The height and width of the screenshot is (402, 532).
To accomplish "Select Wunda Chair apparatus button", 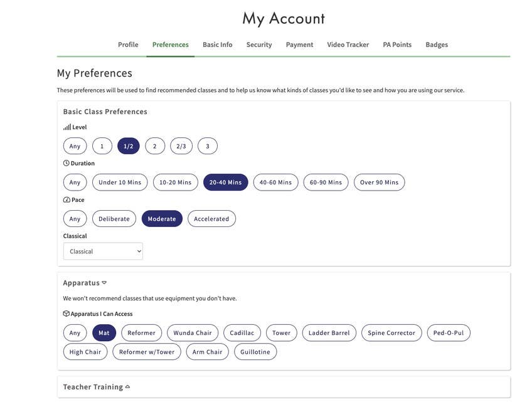I will pos(193,333).
